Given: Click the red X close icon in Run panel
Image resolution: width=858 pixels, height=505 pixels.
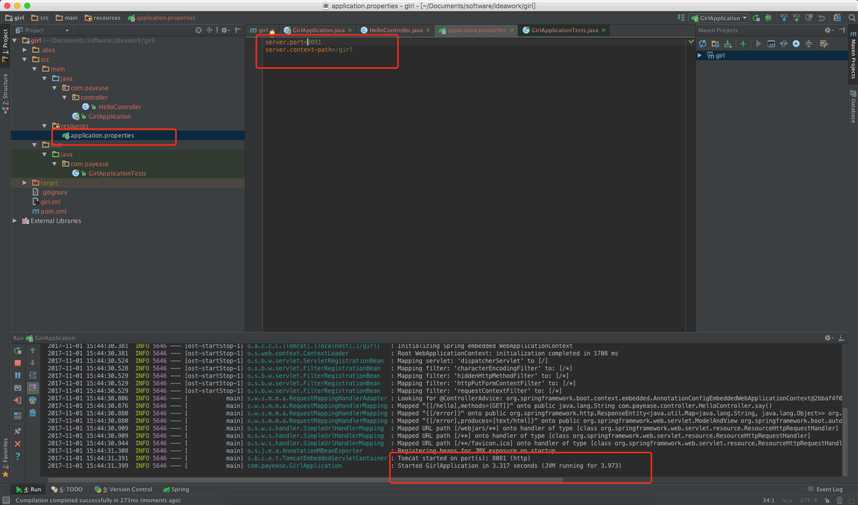Looking at the screenshot, I should [18, 444].
